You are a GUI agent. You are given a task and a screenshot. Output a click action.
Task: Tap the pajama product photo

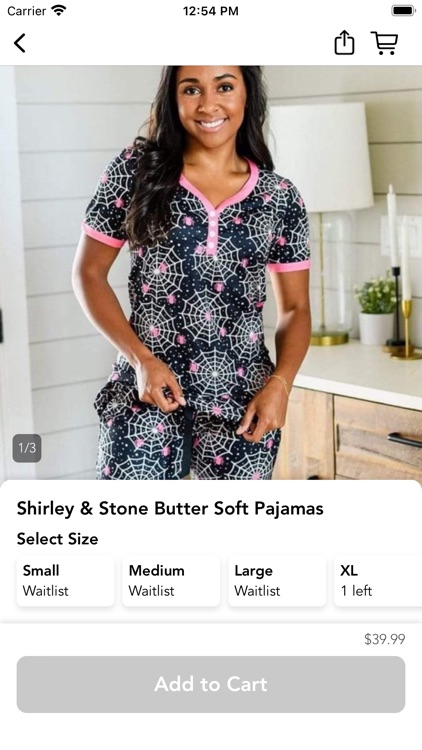[x=211, y=273]
